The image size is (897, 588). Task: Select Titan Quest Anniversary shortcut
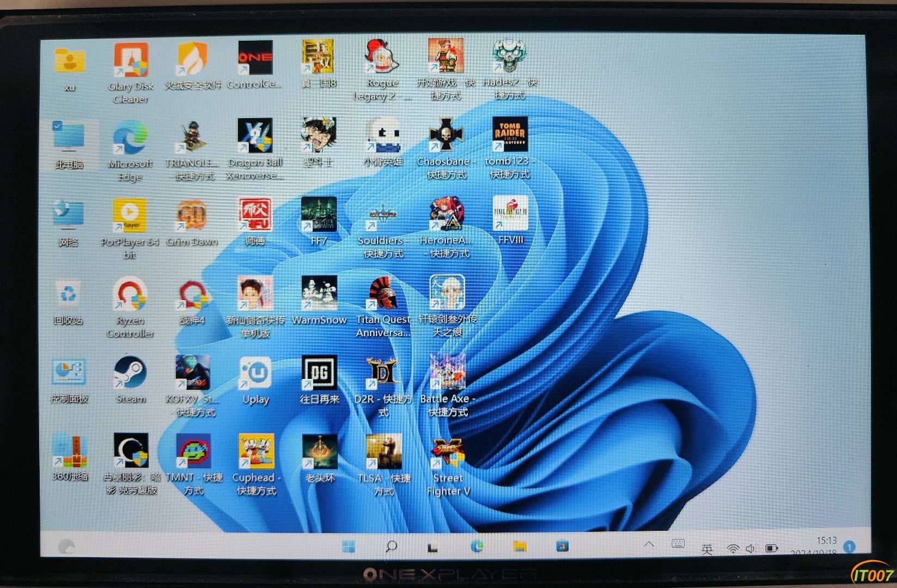[383, 293]
